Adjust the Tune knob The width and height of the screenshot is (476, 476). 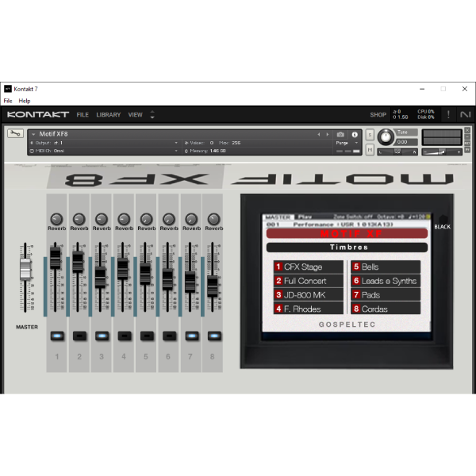click(x=386, y=136)
